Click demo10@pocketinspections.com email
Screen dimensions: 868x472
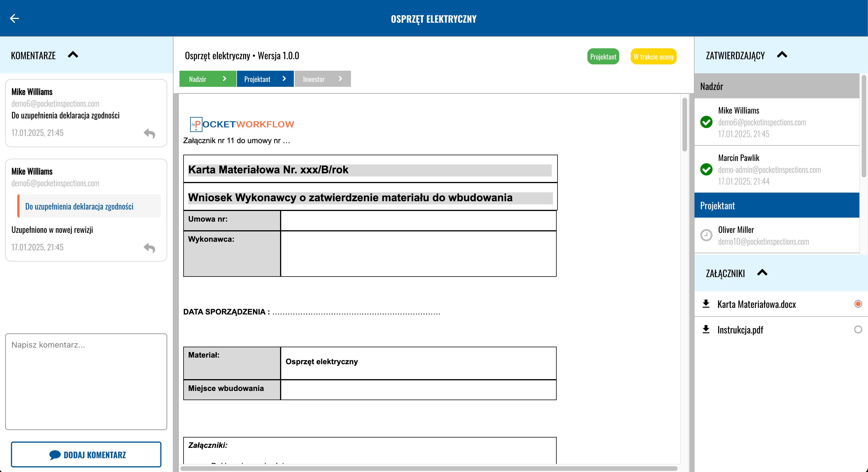[x=763, y=241]
